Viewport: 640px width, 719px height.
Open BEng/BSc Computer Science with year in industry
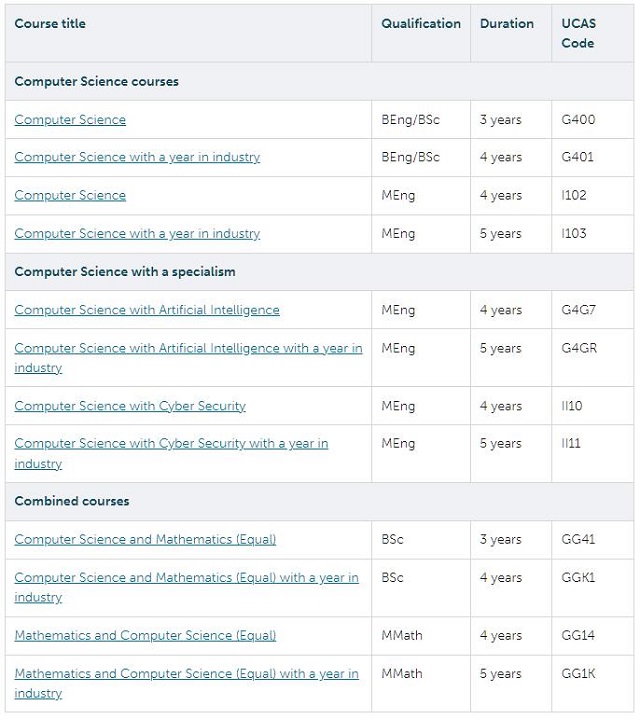point(137,157)
